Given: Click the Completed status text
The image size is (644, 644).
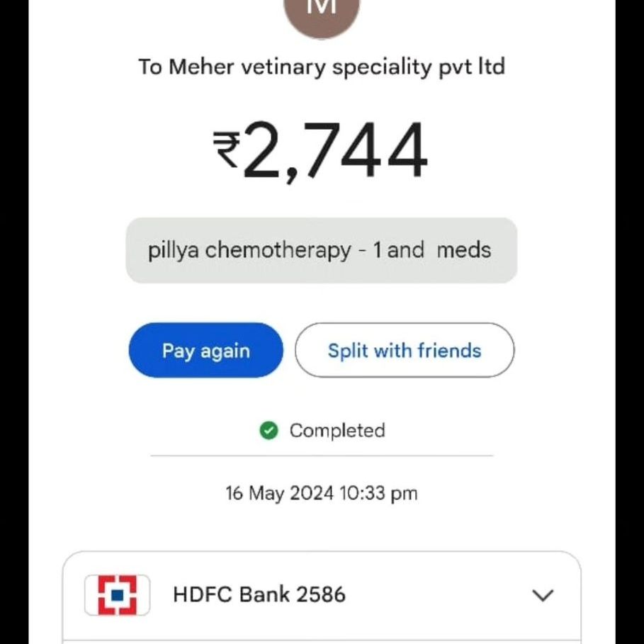Looking at the screenshot, I should point(337,431).
